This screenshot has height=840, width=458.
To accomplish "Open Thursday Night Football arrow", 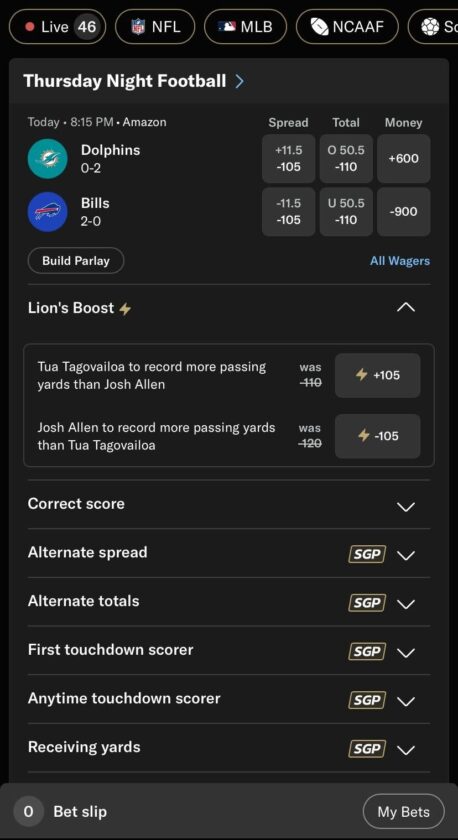I will pyautogui.click(x=239, y=81).
